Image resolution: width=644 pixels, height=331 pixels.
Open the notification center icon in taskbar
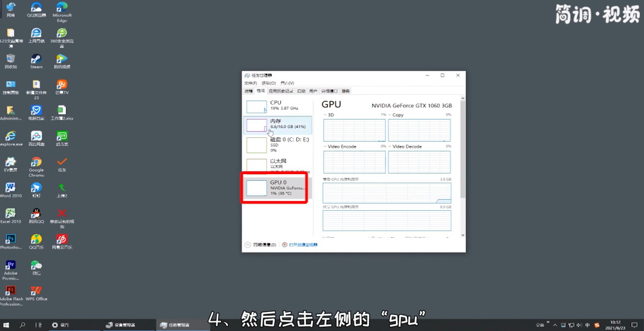[635, 325]
